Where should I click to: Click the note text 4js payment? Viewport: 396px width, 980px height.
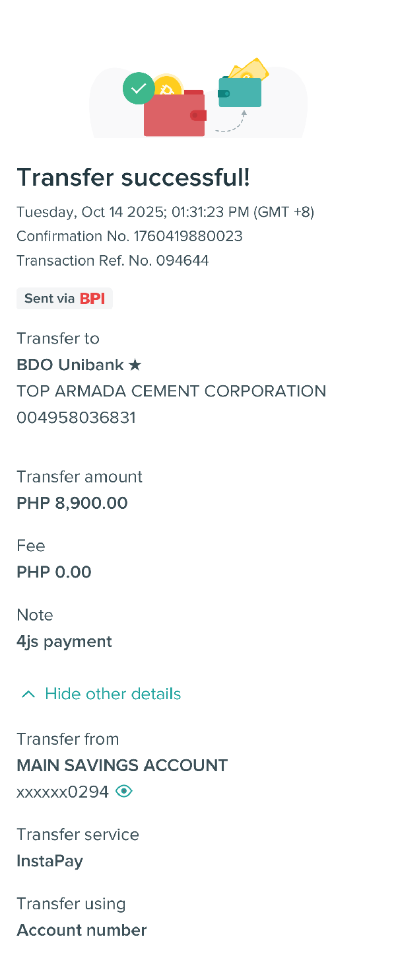pyautogui.click(x=64, y=642)
